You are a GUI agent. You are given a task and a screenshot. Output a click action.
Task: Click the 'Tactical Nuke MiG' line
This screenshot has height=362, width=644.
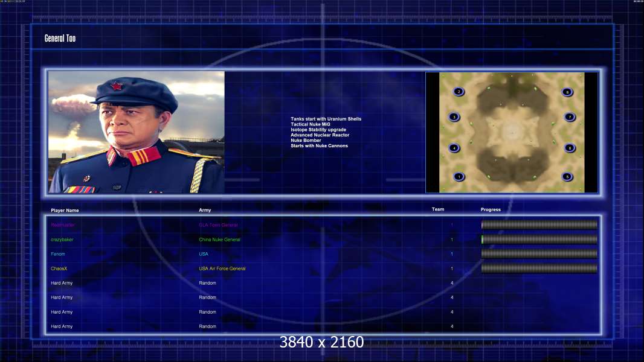(310, 124)
